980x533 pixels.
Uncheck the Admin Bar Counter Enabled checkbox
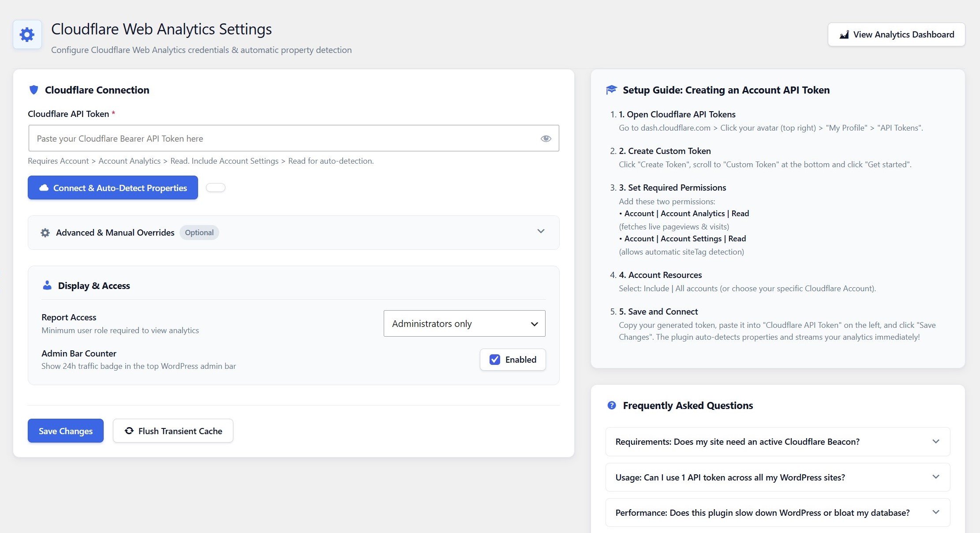495,360
